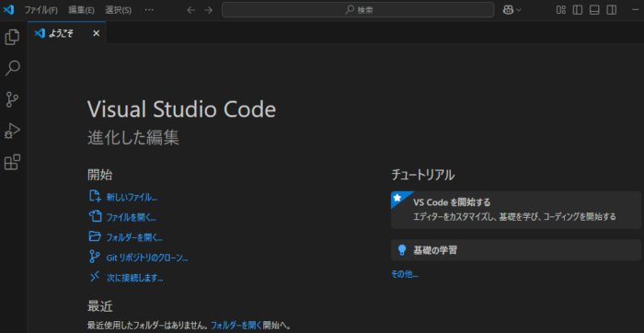Open the 編集(E) menu
Image resolution: width=644 pixels, height=333 pixels.
pyautogui.click(x=81, y=10)
